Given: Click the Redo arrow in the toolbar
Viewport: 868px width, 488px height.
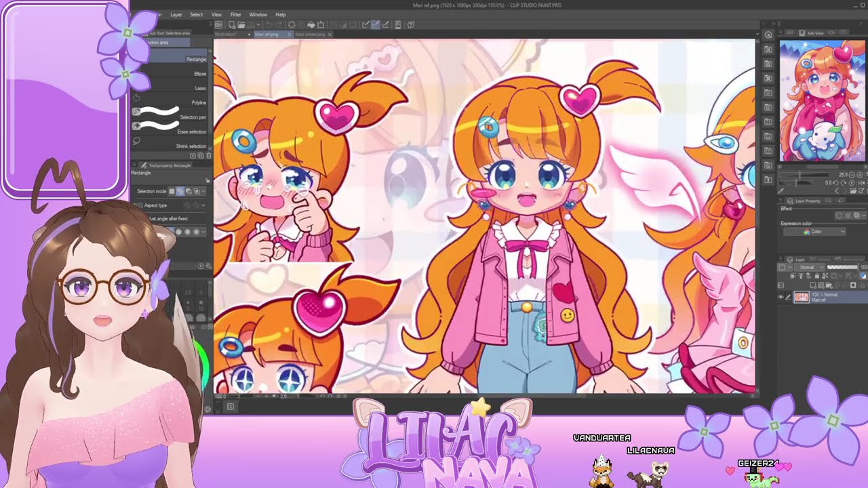Looking at the screenshot, I should pyautogui.click(x=279, y=25).
